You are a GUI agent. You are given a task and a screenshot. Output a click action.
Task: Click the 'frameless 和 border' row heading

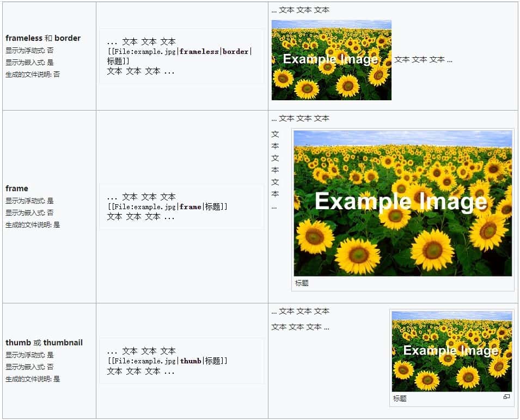click(43, 38)
